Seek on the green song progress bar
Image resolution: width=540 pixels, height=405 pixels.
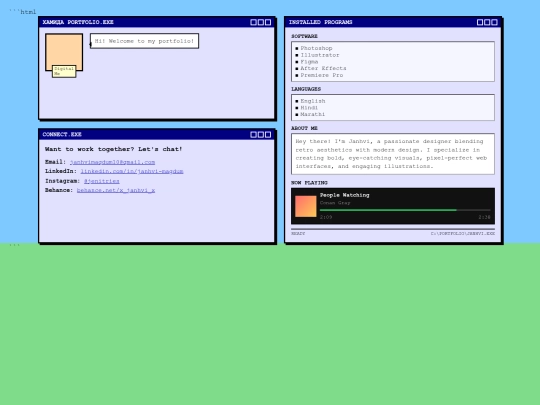405,210
